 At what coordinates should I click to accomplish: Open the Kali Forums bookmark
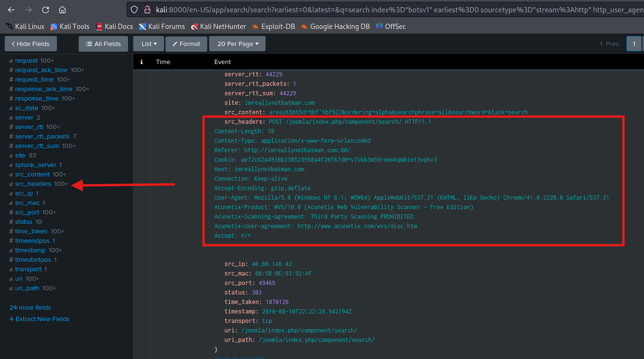click(162, 27)
